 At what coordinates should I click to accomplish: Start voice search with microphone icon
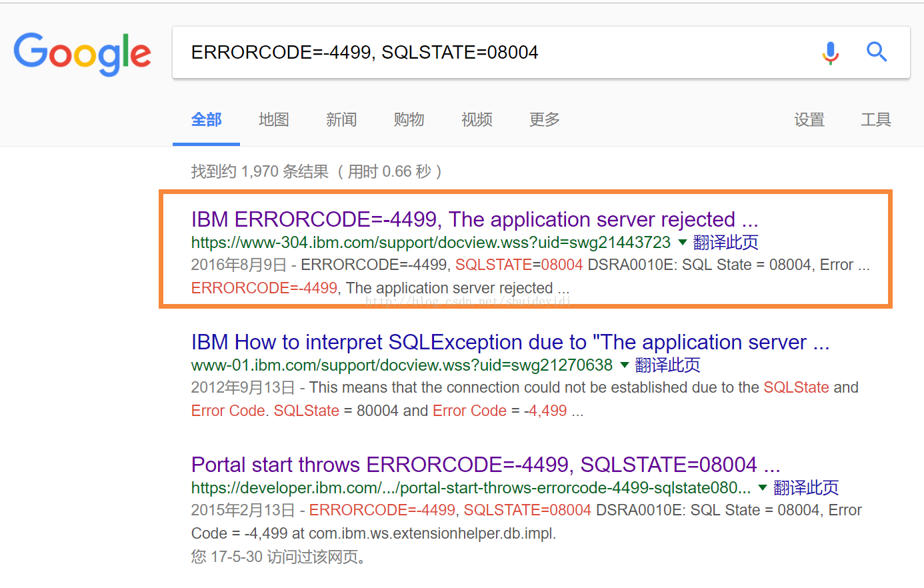[x=830, y=53]
